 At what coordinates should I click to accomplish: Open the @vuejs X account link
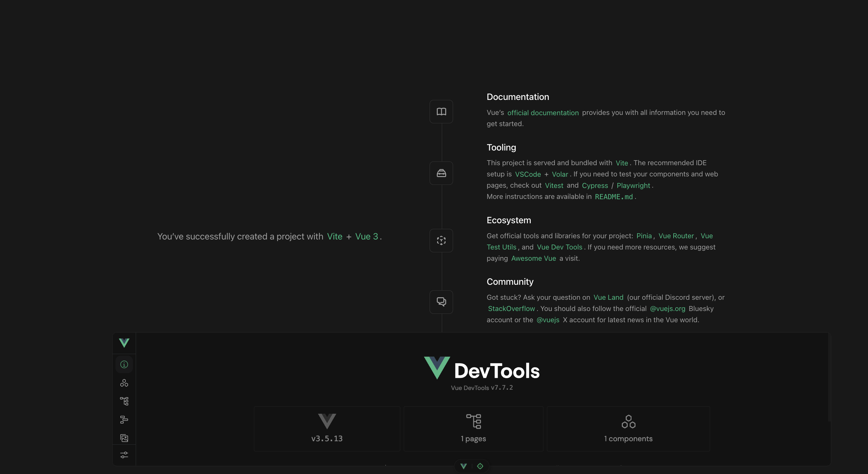pyautogui.click(x=548, y=320)
